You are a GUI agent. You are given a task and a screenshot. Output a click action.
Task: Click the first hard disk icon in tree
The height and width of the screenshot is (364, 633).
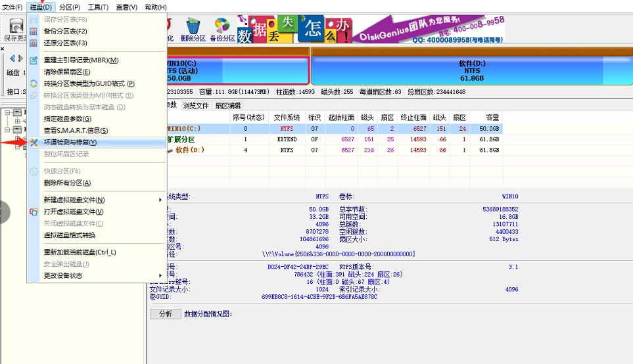[17, 112]
